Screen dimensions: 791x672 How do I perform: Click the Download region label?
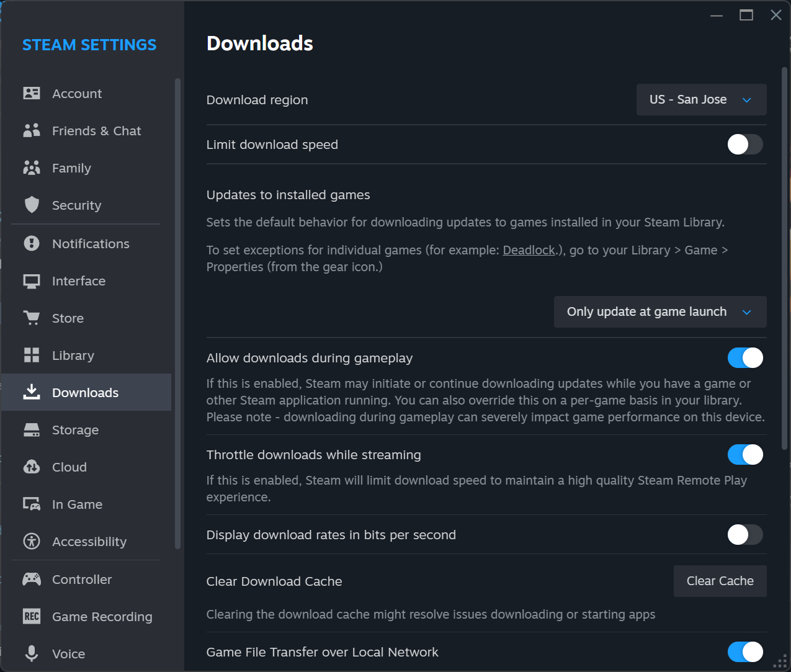[x=257, y=100]
